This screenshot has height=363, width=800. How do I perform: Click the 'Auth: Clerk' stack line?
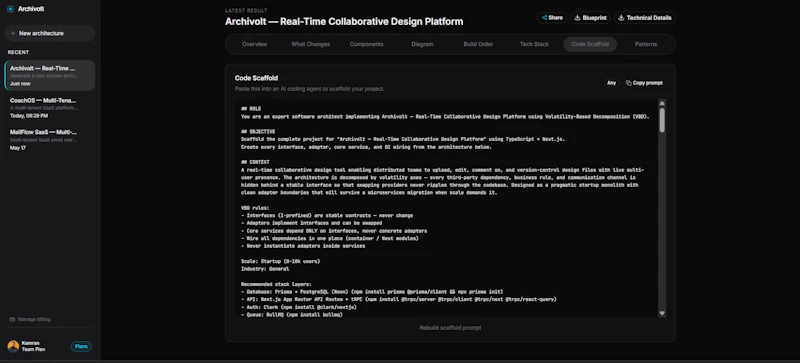pos(298,307)
